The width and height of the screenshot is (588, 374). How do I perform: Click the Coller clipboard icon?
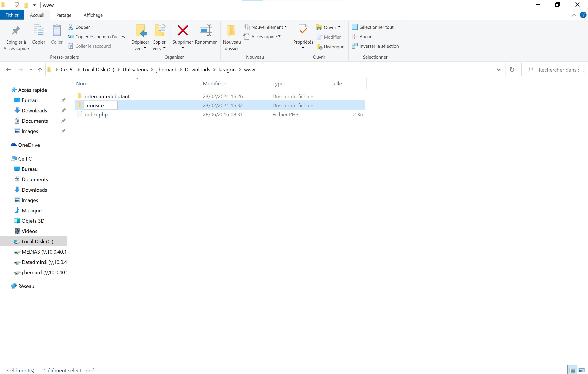pos(57,31)
